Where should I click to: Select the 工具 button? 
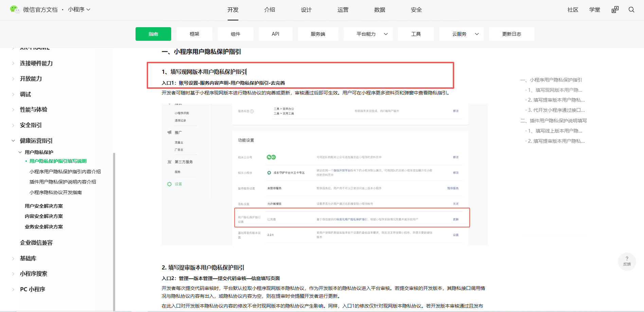(x=416, y=34)
